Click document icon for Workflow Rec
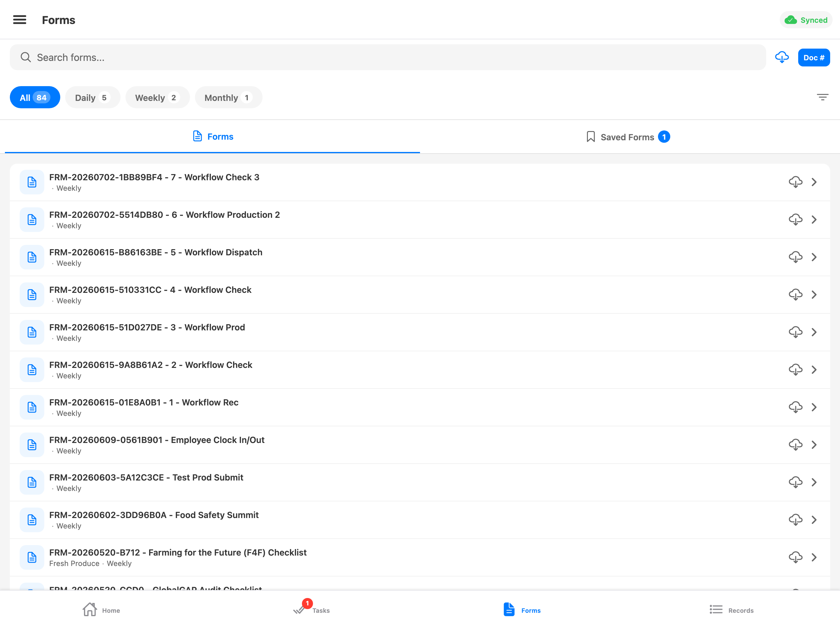The image size is (840, 630). (32, 407)
